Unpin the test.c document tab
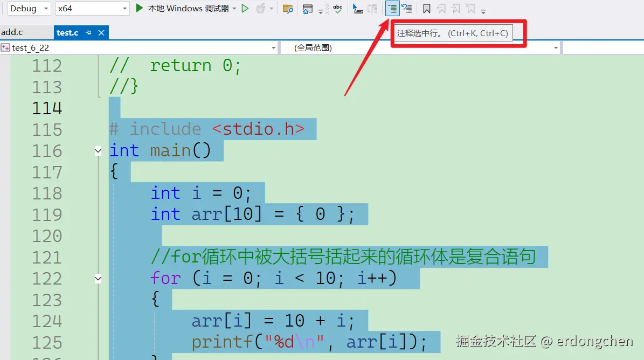The image size is (644, 360). point(88,32)
